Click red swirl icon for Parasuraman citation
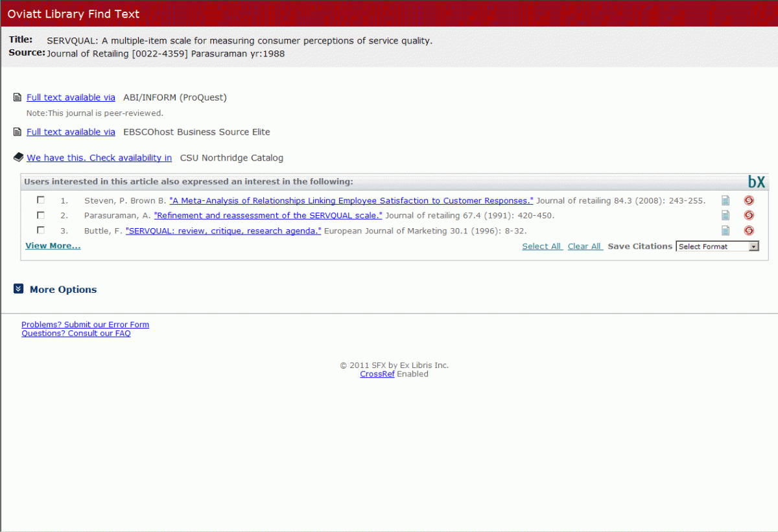 point(749,215)
